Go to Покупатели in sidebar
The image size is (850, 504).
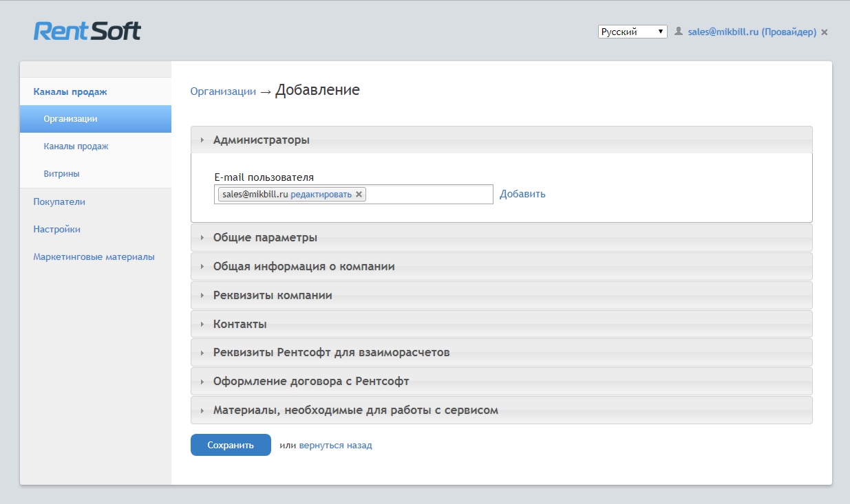(59, 202)
